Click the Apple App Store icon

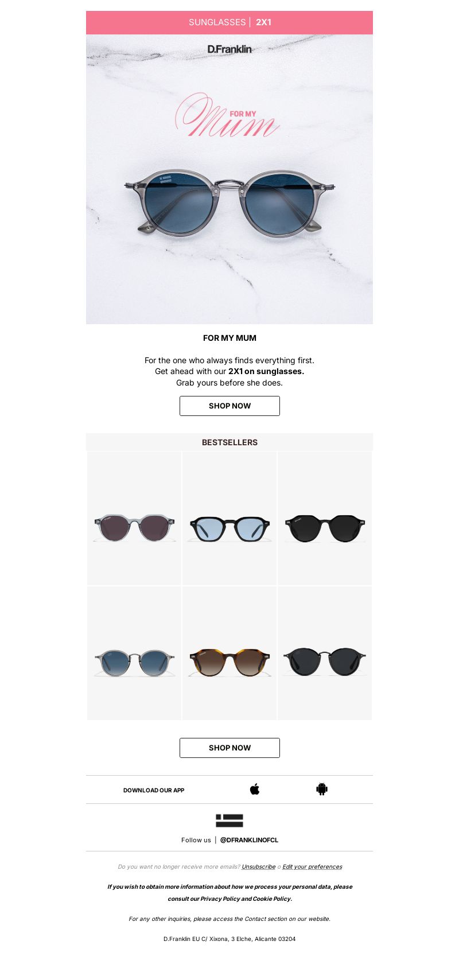point(255,789)
